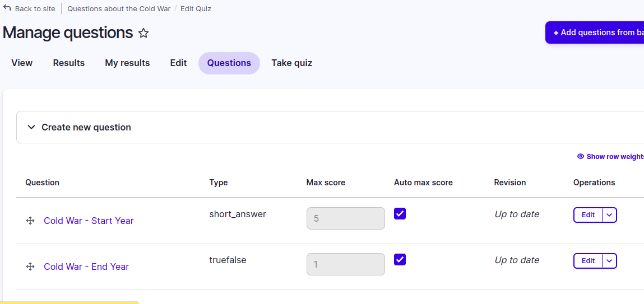This screenshot has height=304, width=644.
Task: Go to the Edit tab
Action: coord(178,63)
